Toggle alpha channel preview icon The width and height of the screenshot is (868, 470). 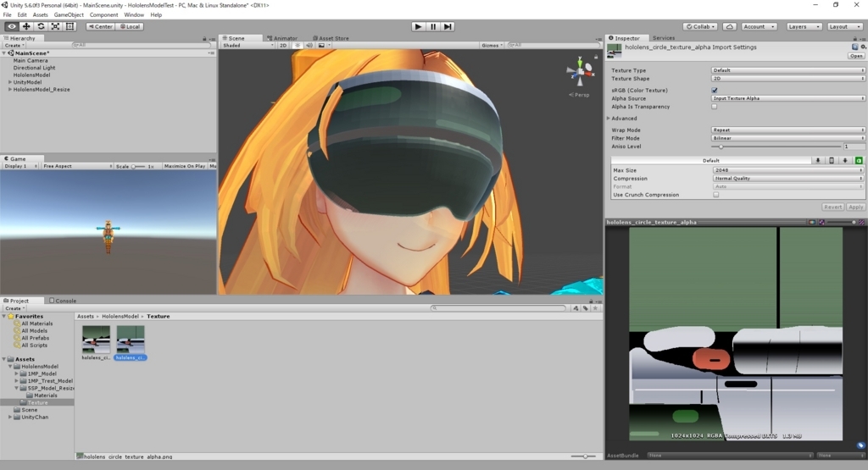point(821,222)
